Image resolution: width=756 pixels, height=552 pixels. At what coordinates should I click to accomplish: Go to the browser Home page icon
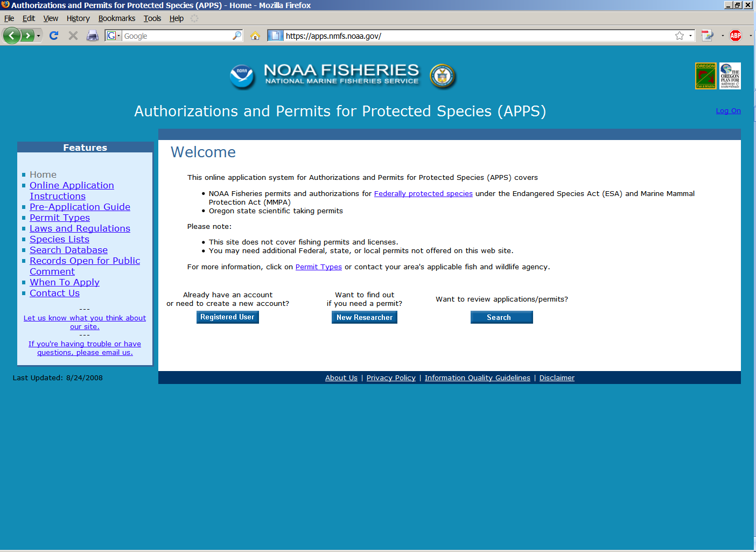[255, 36]
